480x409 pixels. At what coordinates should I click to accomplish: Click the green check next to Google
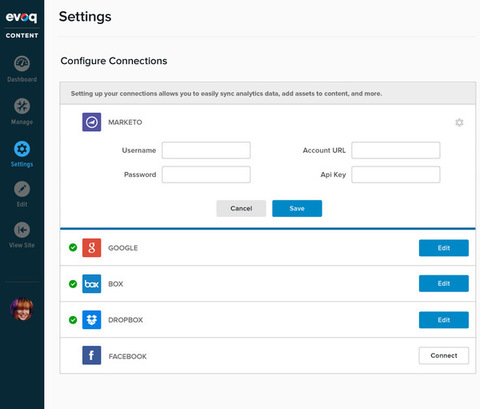[73, 247]
